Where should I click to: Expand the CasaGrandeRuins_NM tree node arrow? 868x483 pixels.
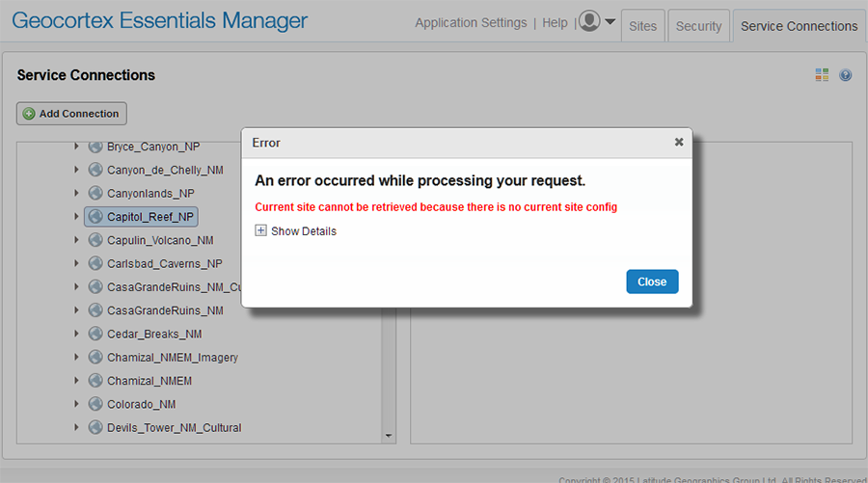coord(76,310)
